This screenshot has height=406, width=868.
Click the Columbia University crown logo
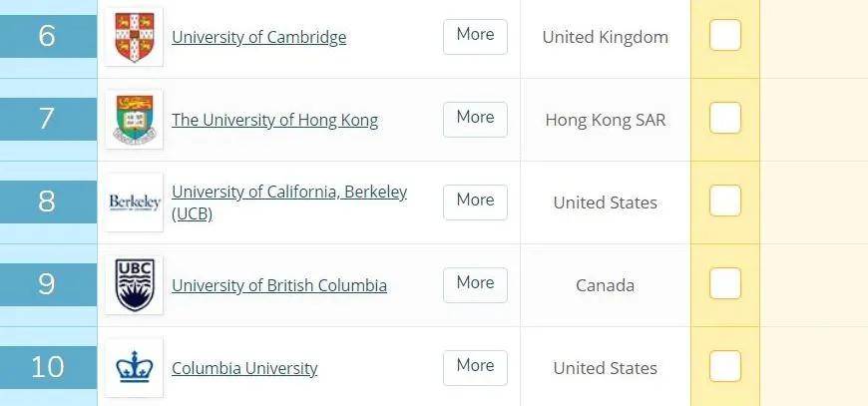coord(134,368)
